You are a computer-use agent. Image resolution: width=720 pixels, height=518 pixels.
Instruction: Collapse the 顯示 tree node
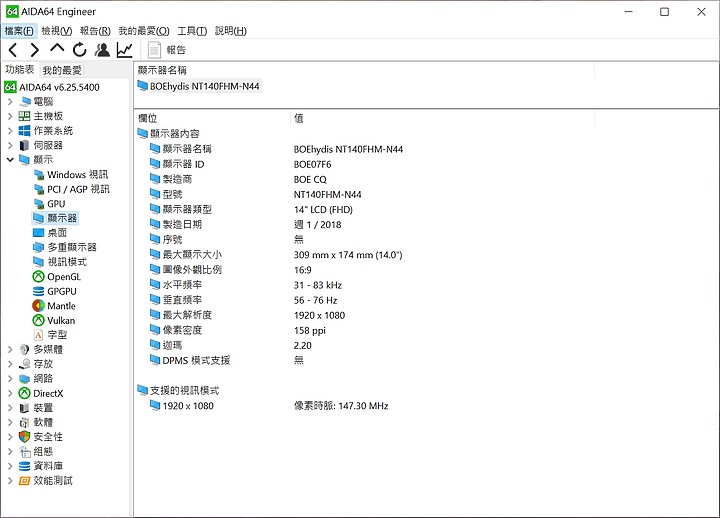coord(10,160)
